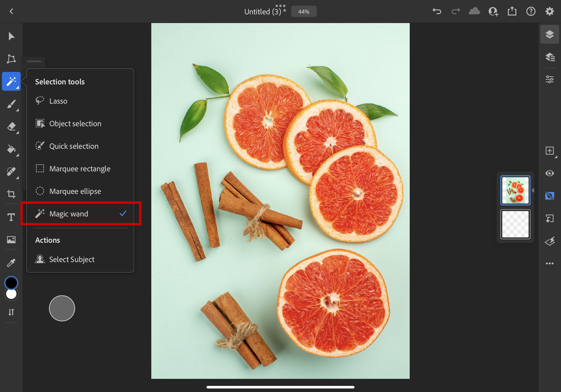This screenshot has width=561, height=392.
Task: Open the Place image tool
Action: tap(11, 239)
